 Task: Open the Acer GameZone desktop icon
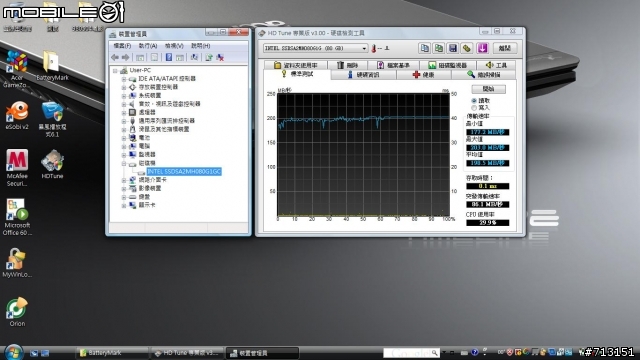pos(16,69)
